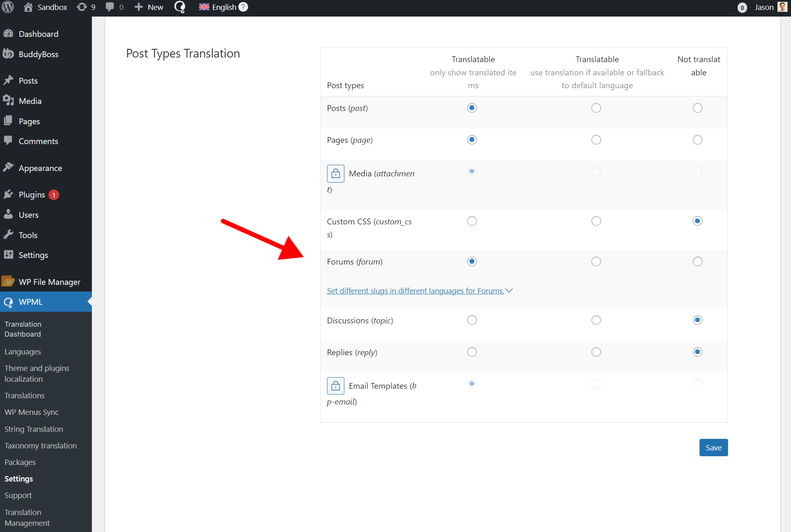Image resolution: width=791 pixels, height=532 pixels.
Task: Click the Media icon in sidebar
Action: point(8,101)
